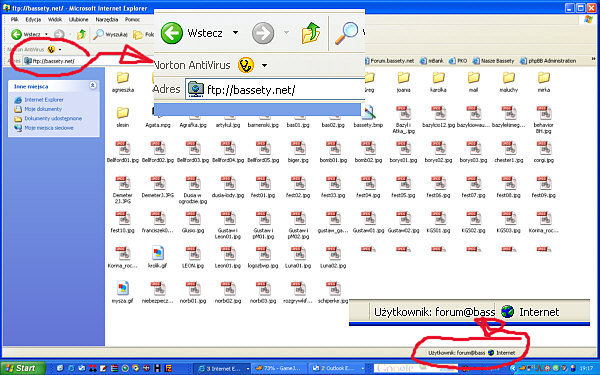The height and width of the screenshot is (375, 600).
Task: Select the Bellford01.jpg file icon
Action: (123, 148)
